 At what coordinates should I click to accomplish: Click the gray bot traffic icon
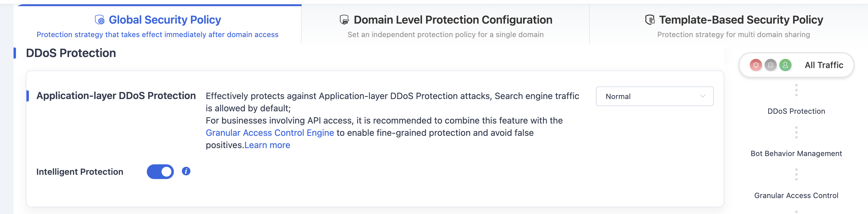pyautogui.click(x=771, y=65)
